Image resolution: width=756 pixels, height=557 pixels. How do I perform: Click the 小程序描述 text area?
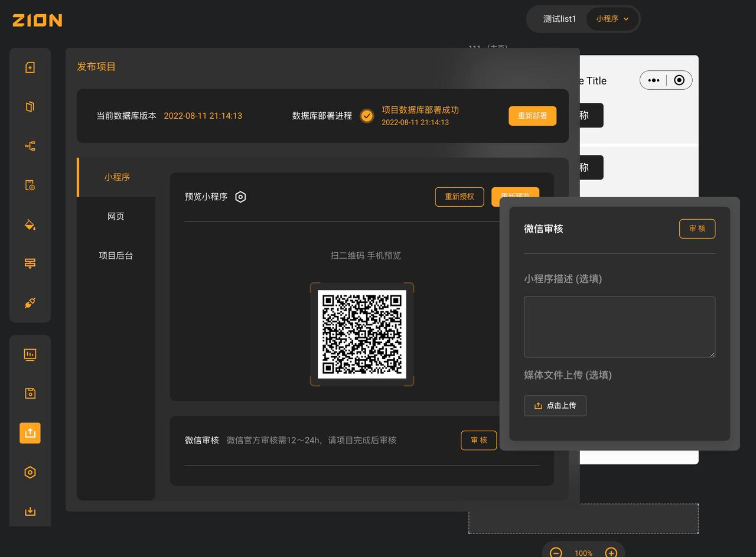[620, 327]
